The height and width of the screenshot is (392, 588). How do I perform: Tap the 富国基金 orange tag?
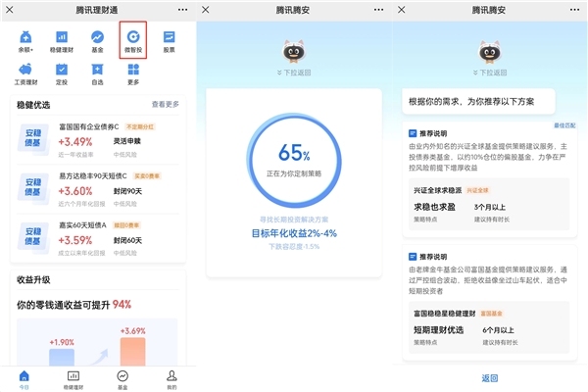(491, 314)
